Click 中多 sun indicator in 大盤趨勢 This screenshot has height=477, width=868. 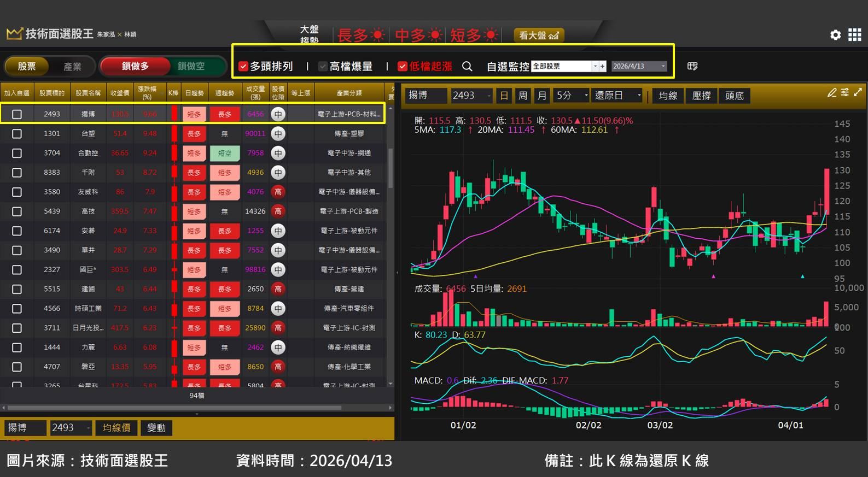click(419, 36)
